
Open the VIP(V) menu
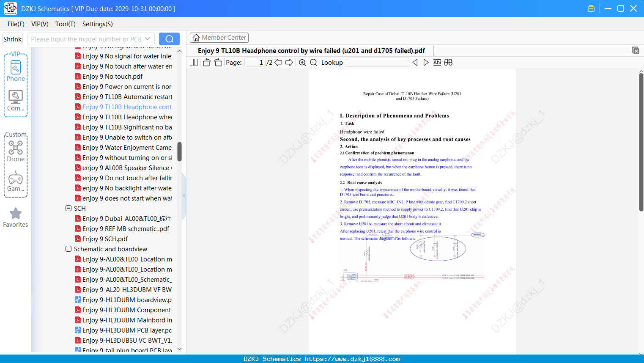click(x=40, y=24)
